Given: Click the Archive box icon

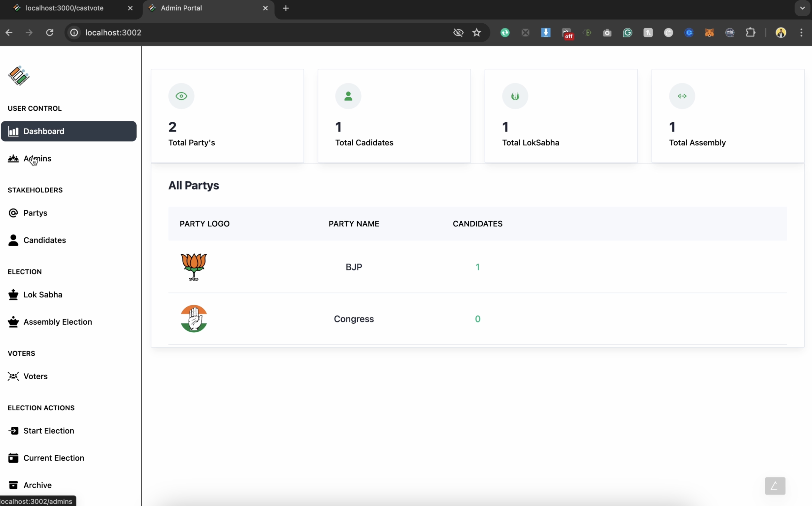Looking at the screenshot, I should [13, 485].
